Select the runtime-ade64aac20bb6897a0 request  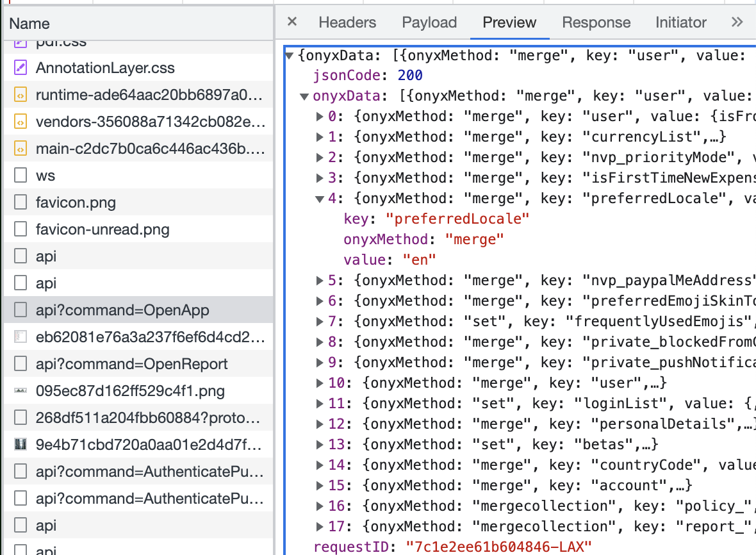coord(138,94)
